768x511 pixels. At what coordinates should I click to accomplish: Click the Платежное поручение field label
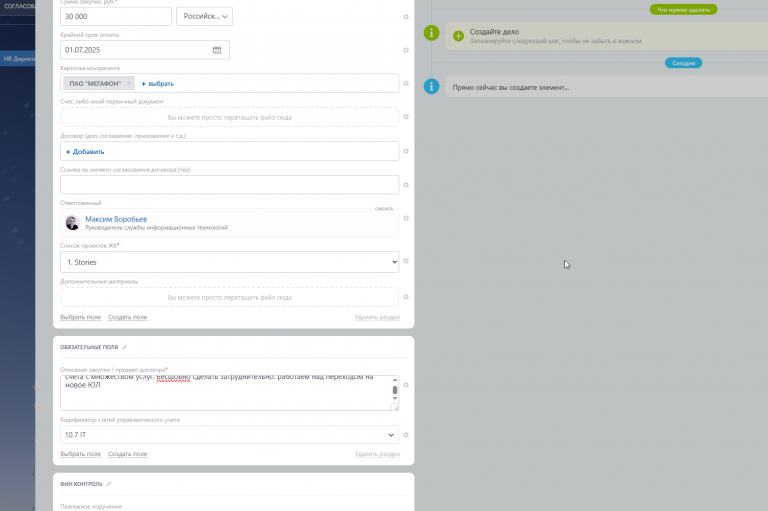[91, 507]
